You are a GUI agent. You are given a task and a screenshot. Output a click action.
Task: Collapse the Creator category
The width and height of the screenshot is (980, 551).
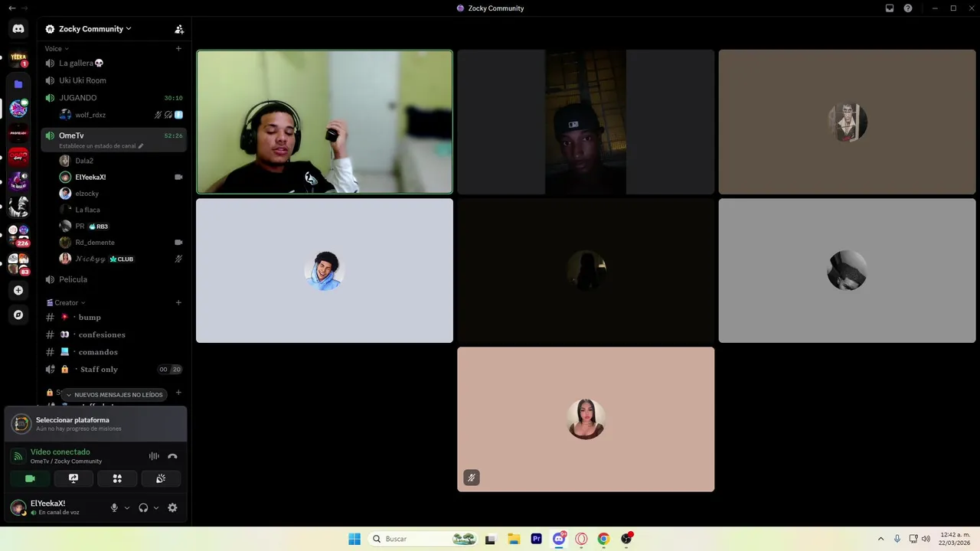pyautogui.click(x=66, y=302)
